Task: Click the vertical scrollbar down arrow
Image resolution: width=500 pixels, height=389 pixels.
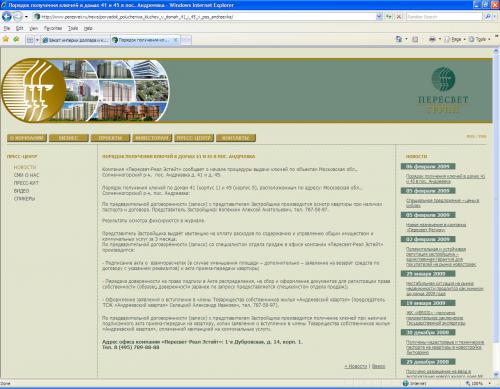Action: click(x=496, y=375)
